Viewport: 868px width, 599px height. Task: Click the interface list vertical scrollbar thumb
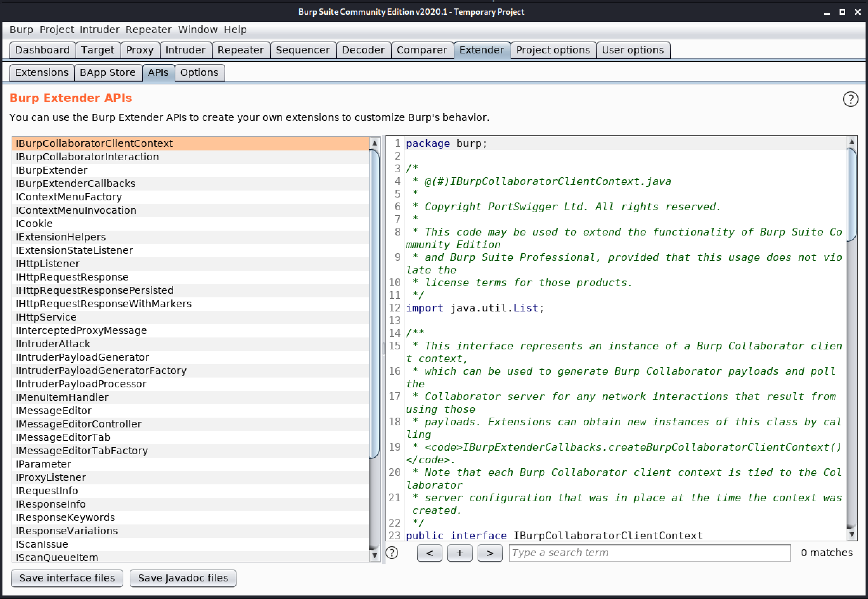pos(374,304)
